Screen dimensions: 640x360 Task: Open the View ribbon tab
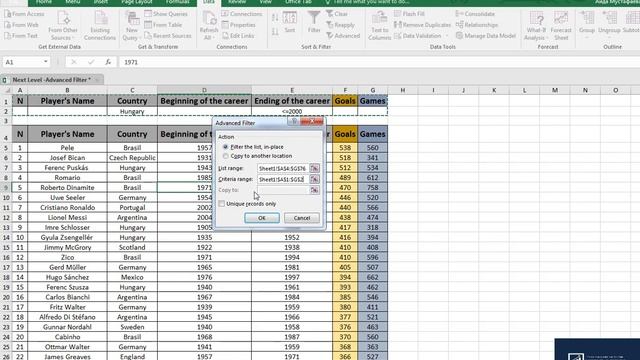click(266, 2)
